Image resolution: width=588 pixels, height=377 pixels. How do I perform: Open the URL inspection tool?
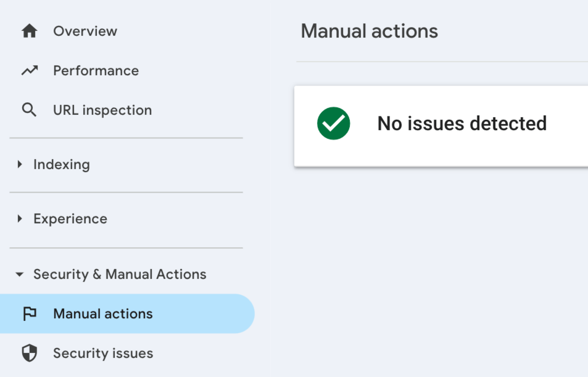tap(102, 110)
